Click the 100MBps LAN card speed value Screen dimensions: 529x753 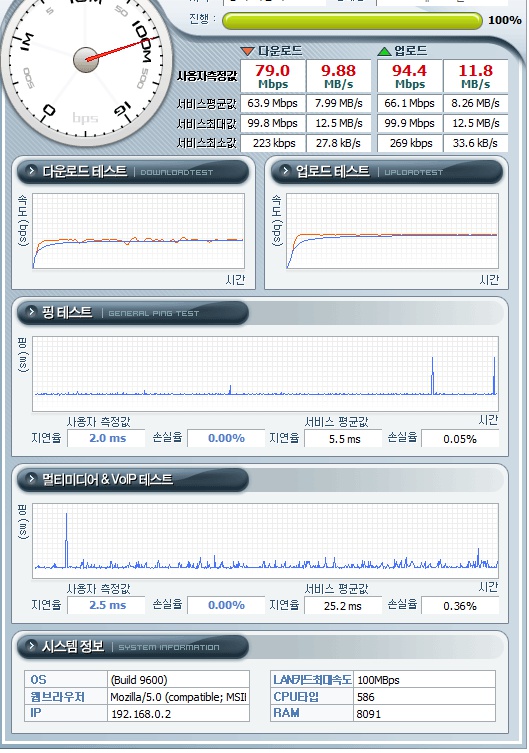click(x=424, y=680)
